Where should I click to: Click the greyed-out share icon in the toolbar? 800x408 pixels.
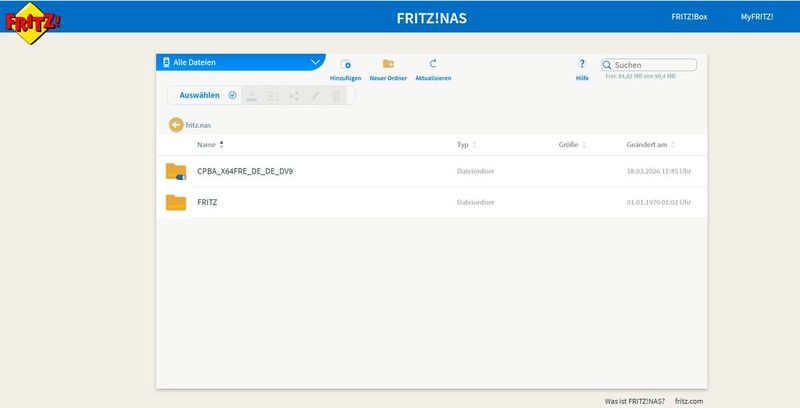294,95
